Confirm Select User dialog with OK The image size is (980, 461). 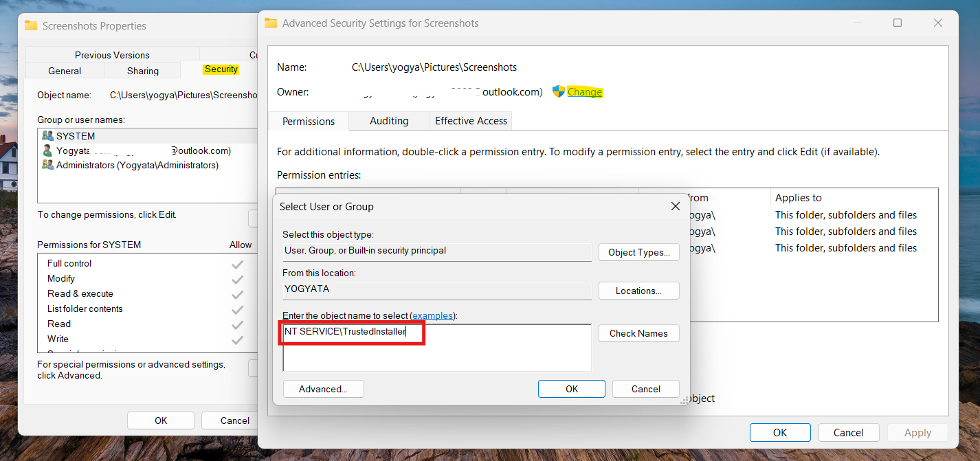571,389
